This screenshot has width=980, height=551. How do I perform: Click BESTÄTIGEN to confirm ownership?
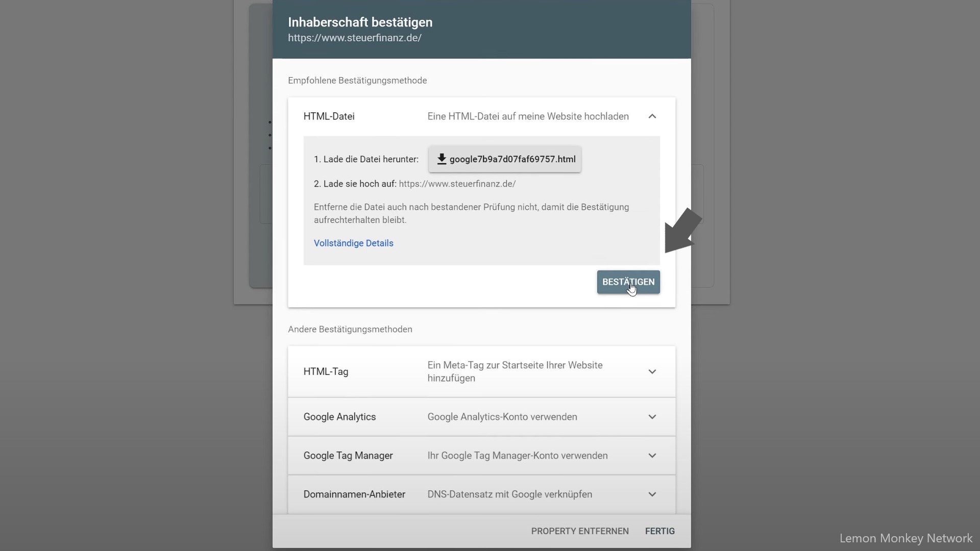[627, 281]
